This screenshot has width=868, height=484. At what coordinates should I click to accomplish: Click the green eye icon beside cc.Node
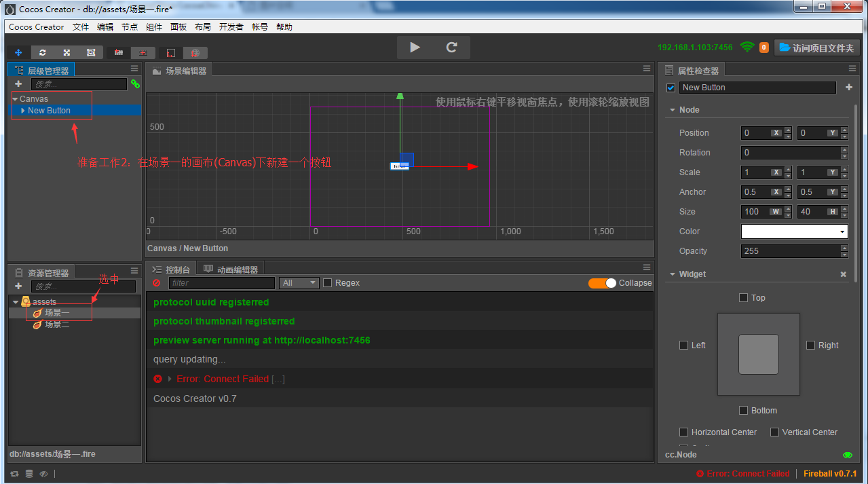tap(848, 455)
